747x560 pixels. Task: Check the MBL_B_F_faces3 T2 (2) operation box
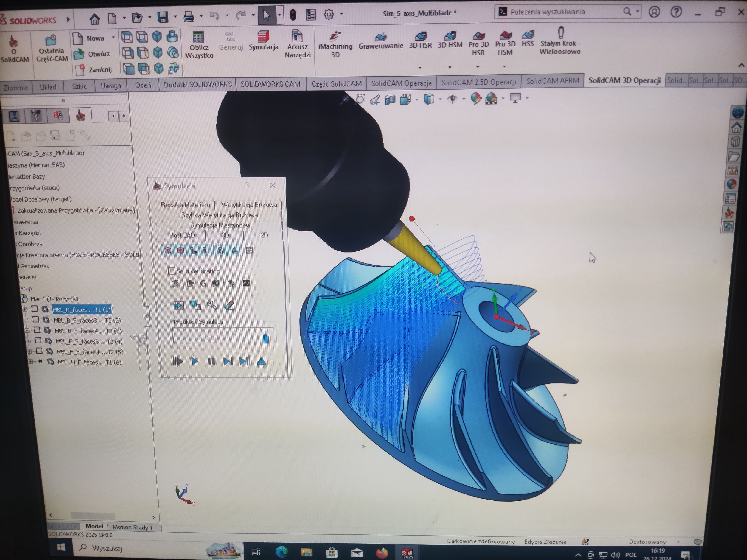pyautogui.click(x=36, y=319)
